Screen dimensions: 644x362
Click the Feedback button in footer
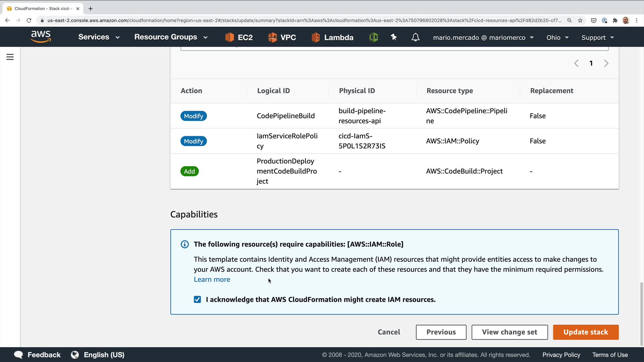click(37, 355)
